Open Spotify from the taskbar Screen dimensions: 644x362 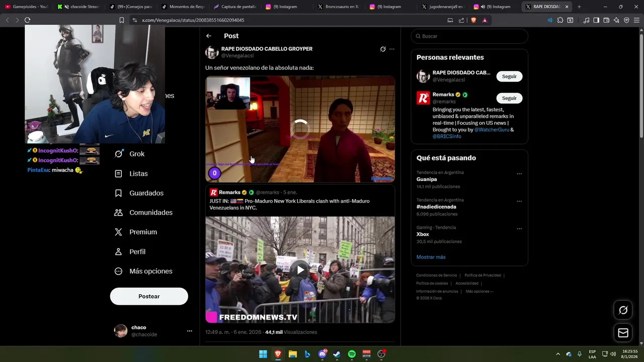(x=352, y=354)
